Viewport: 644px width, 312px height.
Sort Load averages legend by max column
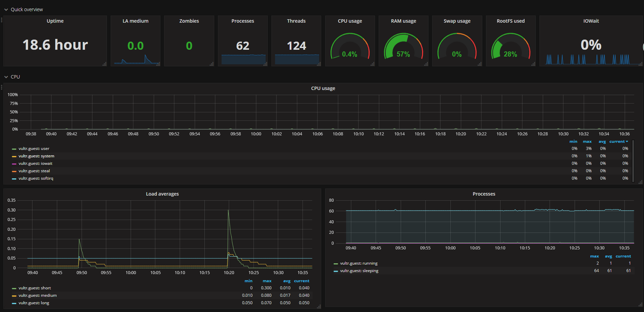267,281
